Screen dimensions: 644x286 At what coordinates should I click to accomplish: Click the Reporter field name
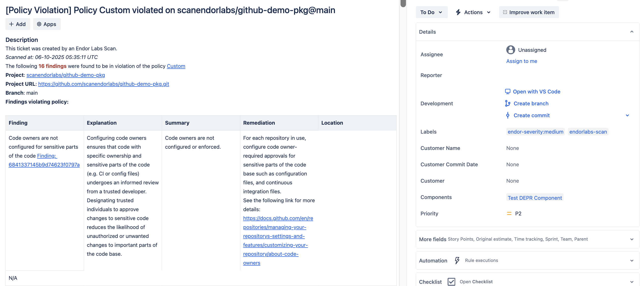(x=431, y=75)
